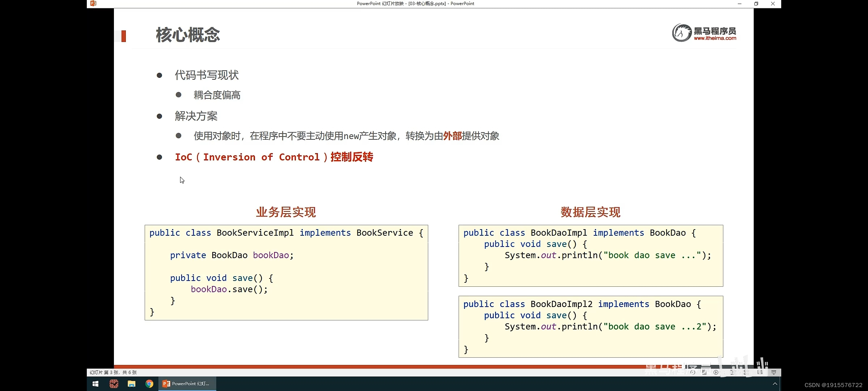Select the Slide Show view icon
868x391 pixels.
(x=774, y=372)
